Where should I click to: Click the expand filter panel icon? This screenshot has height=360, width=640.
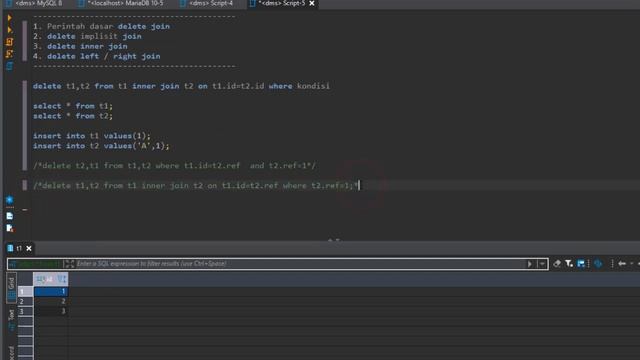(x=69, y=264)
